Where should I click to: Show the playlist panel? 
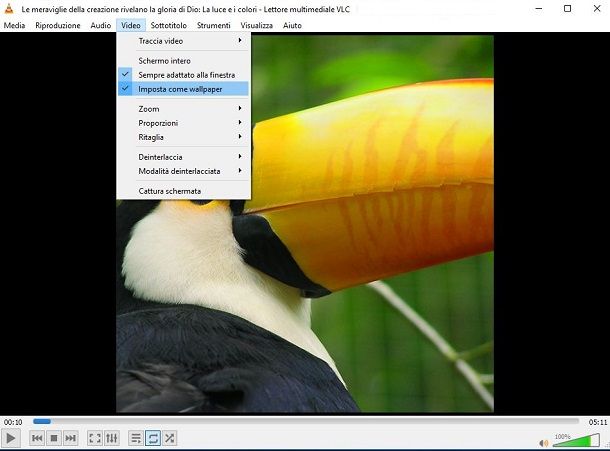[x=136, y=438]
